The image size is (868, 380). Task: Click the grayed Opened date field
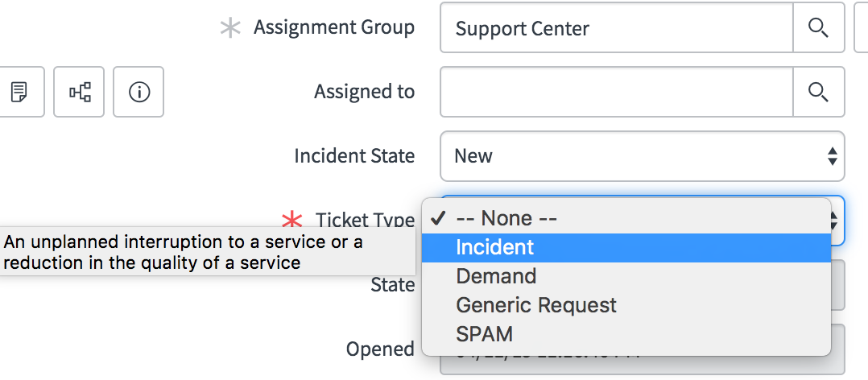[837, 349]
